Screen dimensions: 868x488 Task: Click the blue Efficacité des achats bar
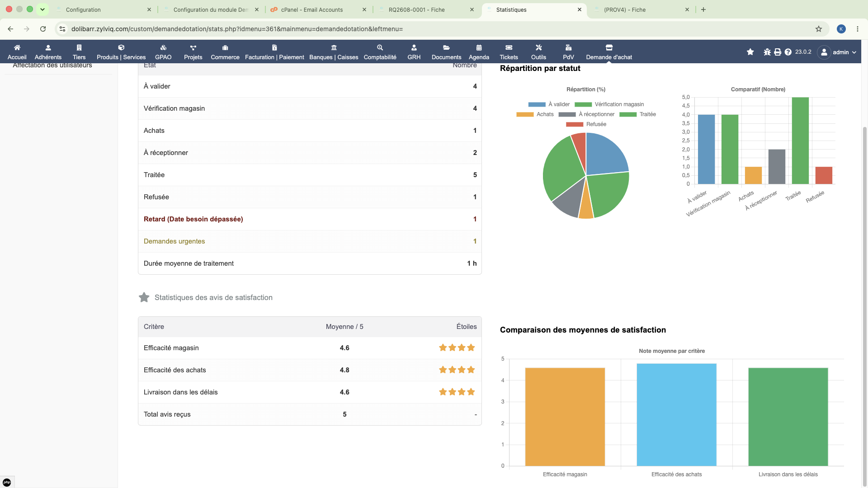point(676,415)
